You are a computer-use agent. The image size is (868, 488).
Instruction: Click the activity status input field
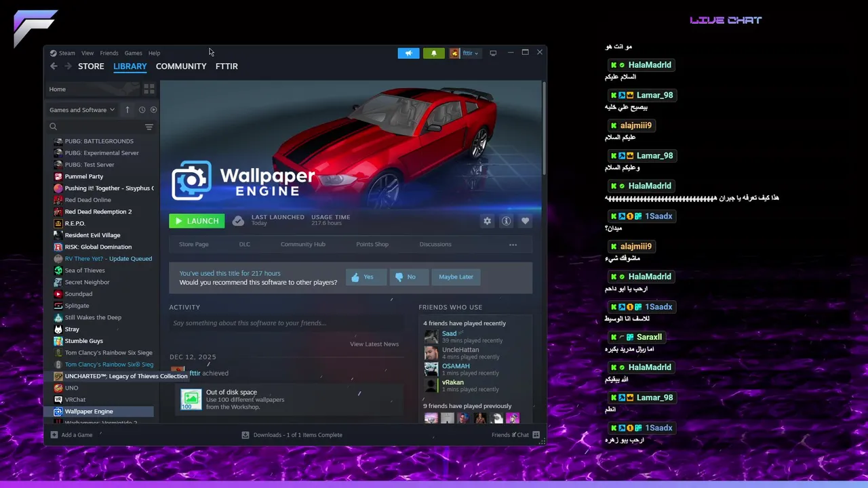286,323
